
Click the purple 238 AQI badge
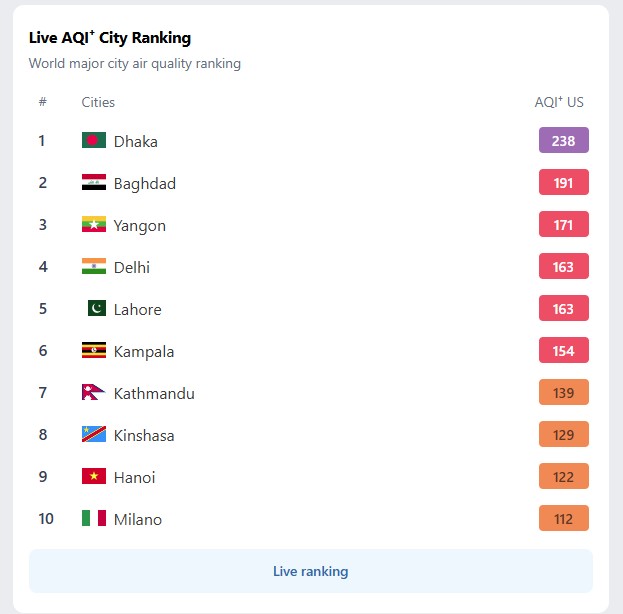point(563,140)
